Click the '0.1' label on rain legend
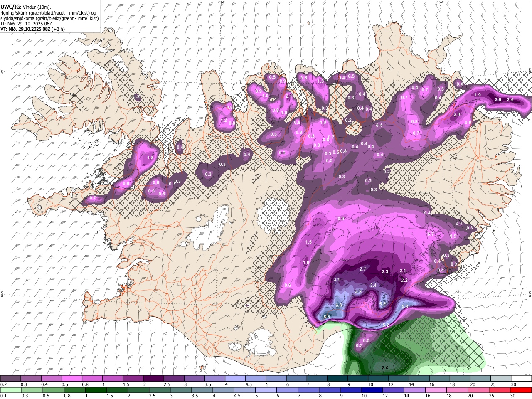 [x=3, y=396]
